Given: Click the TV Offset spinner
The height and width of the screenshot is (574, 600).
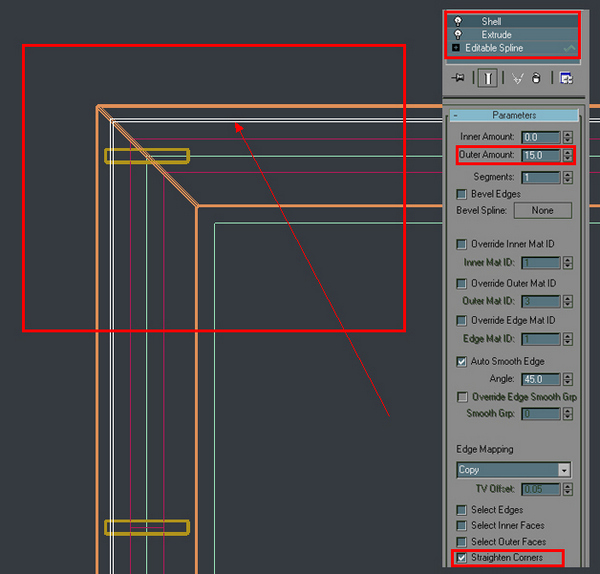Looking at the screenshot, I should pos(568,489).
